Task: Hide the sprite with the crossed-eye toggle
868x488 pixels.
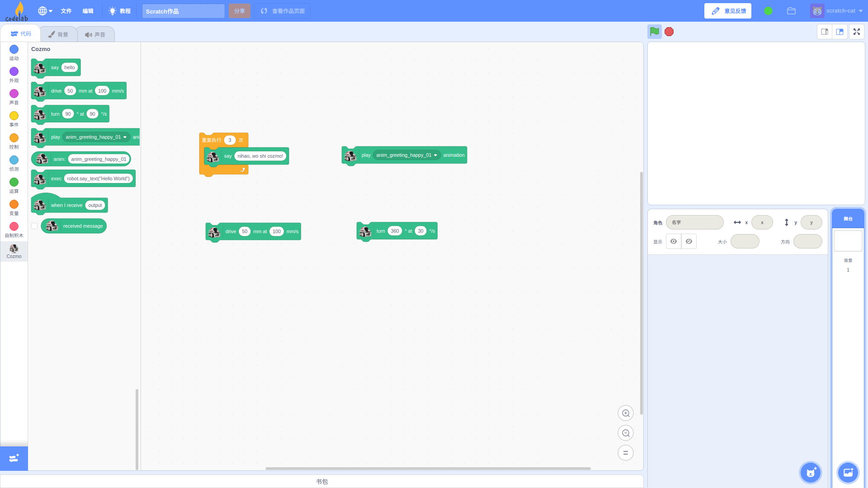Action: point(689,241)
